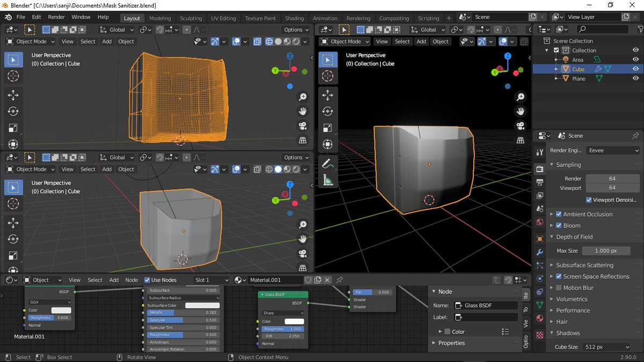The image size is (644, 362).
Task: Click the zoom magnifier in right viewport
Action: tap(520, 97)
